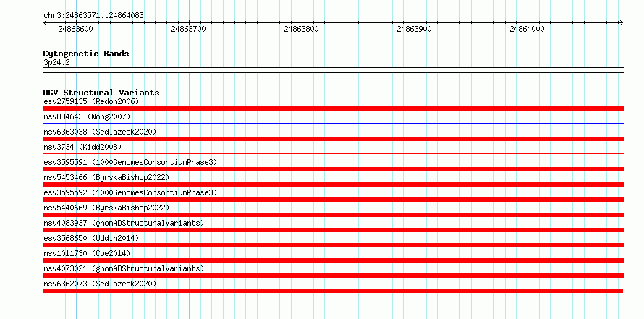Click the DGV Structural Variants track title
Screen dimensions: 644x319
(x=101, y=93)
